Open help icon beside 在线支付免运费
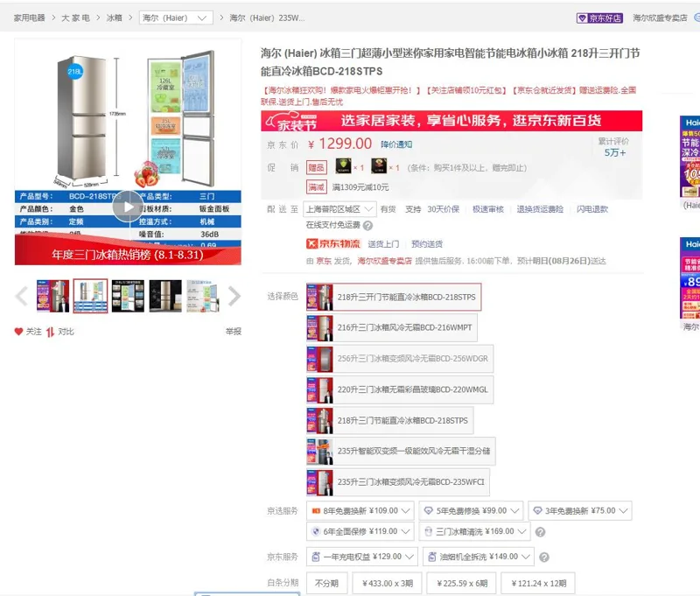 367,226
